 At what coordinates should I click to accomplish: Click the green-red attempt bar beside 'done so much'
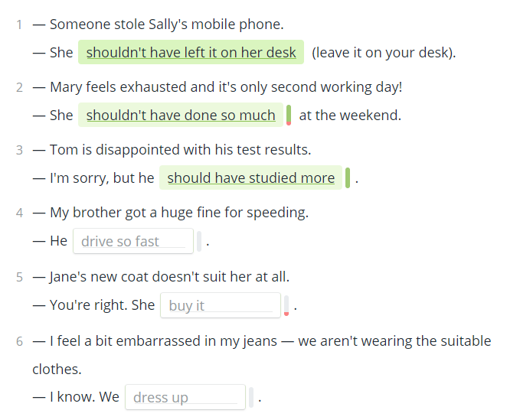click(289, 115)
